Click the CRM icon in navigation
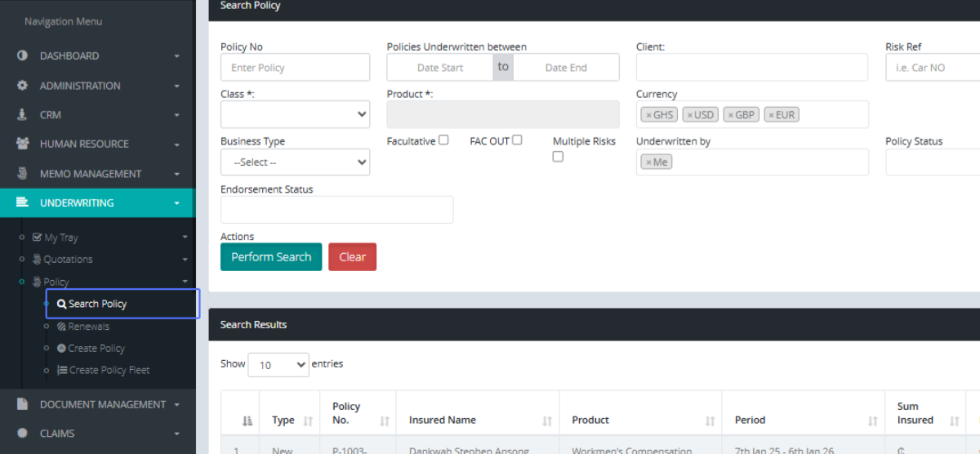 tap(22, 115)
